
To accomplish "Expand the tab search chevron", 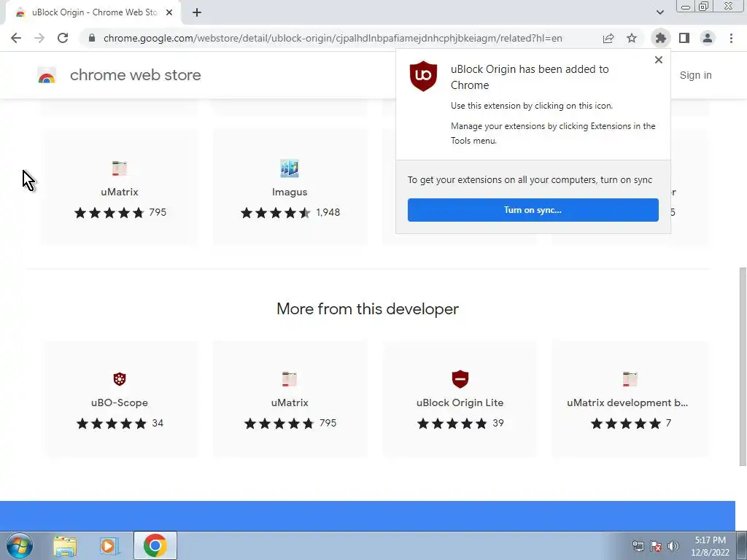I will click(x=659, y=12).
